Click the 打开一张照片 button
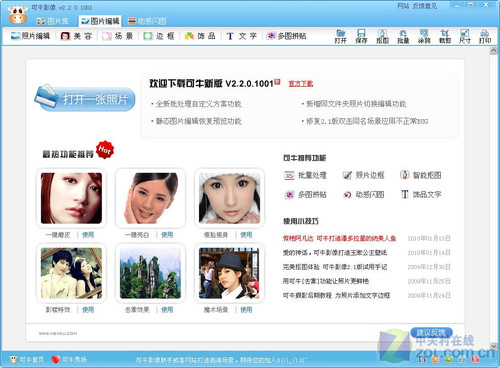Viewport: 500px width, 368px height. coord(85,98)
